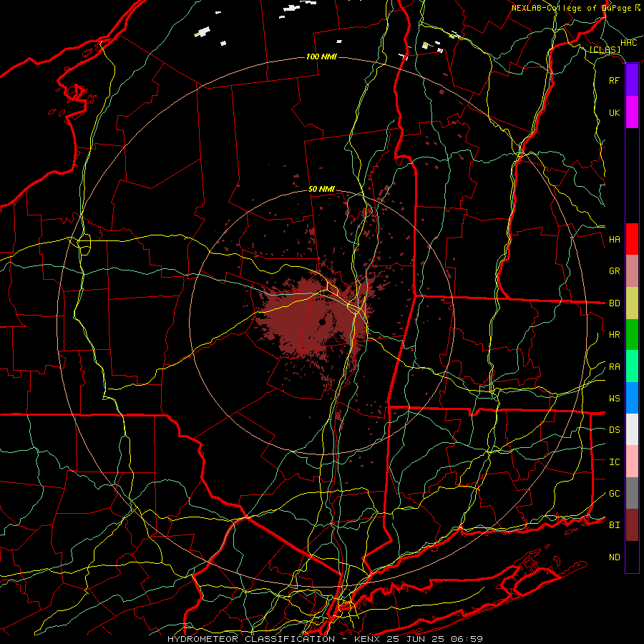The width and height of the screenshot is (644, 644).
Task: Click the HHC product label
Action: click(628, 43)
